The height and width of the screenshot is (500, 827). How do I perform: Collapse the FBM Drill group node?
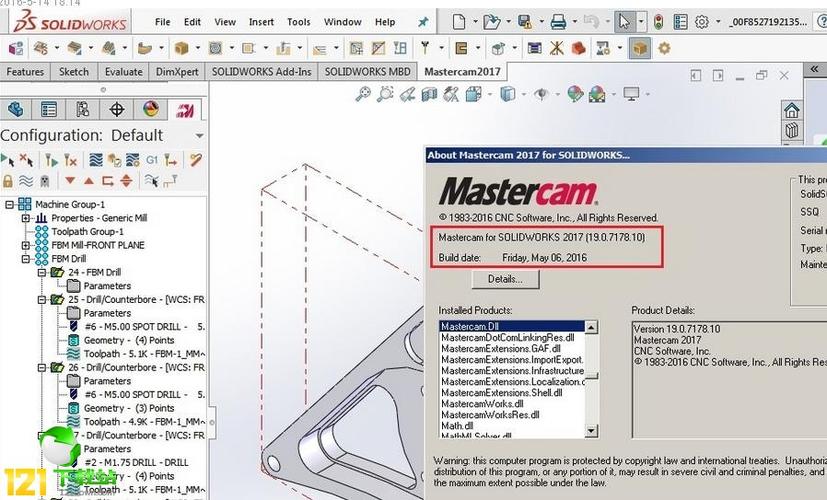point(25,259)
